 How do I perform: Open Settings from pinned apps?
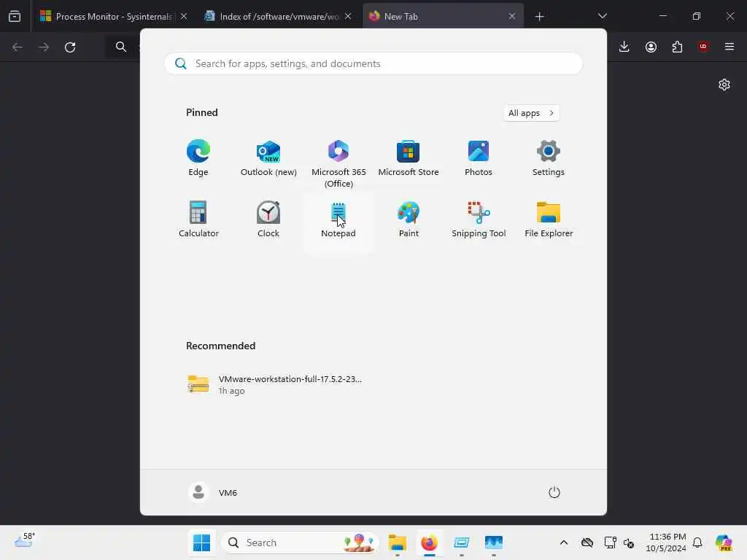pyautogui.click(x=549, y=158)
